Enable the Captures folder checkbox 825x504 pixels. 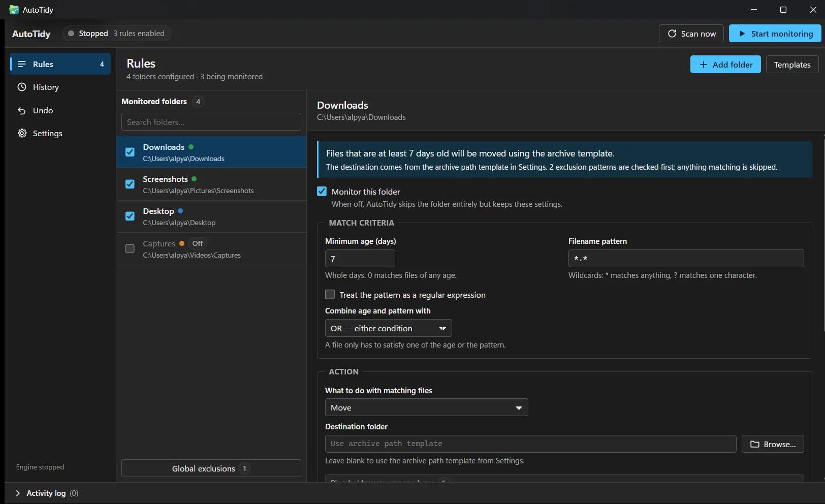point(130,248)
